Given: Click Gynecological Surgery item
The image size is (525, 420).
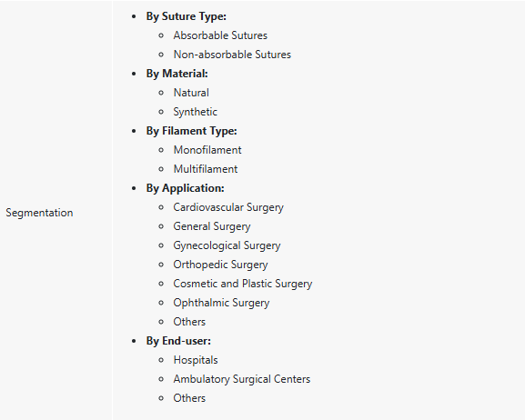Looking at the screenshot, I should (227, 245).
